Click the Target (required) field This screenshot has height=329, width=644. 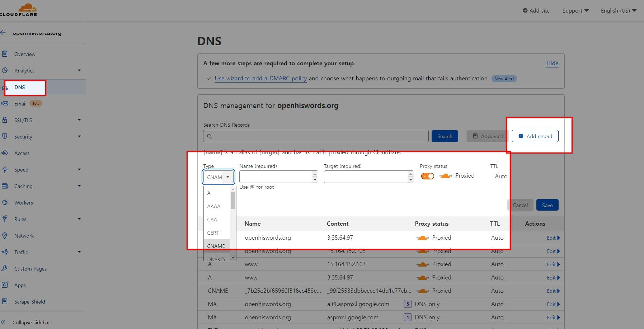(369, 177)
